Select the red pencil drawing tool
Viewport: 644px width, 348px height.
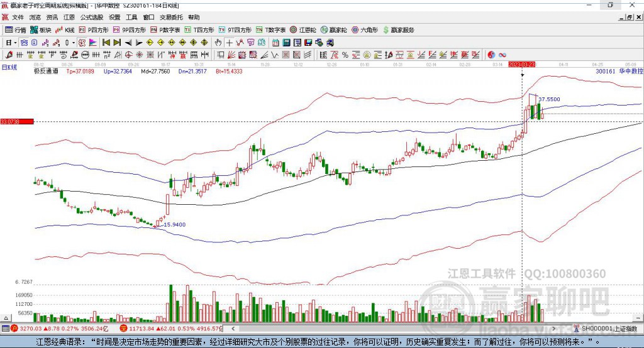(9, 55)
